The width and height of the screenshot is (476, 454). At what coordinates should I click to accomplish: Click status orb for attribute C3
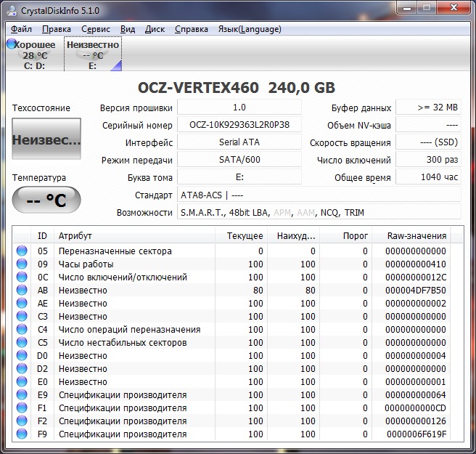[x=22, y=316]
